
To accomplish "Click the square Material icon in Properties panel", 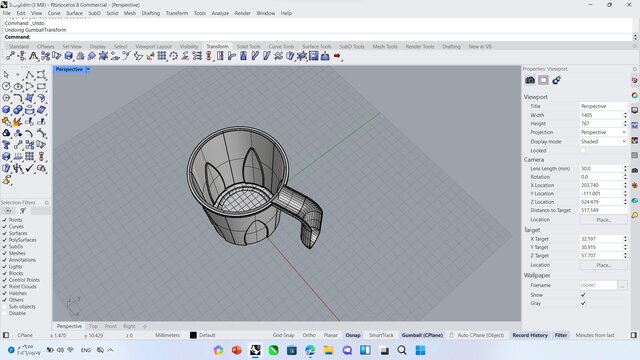I will coord(543,80).
